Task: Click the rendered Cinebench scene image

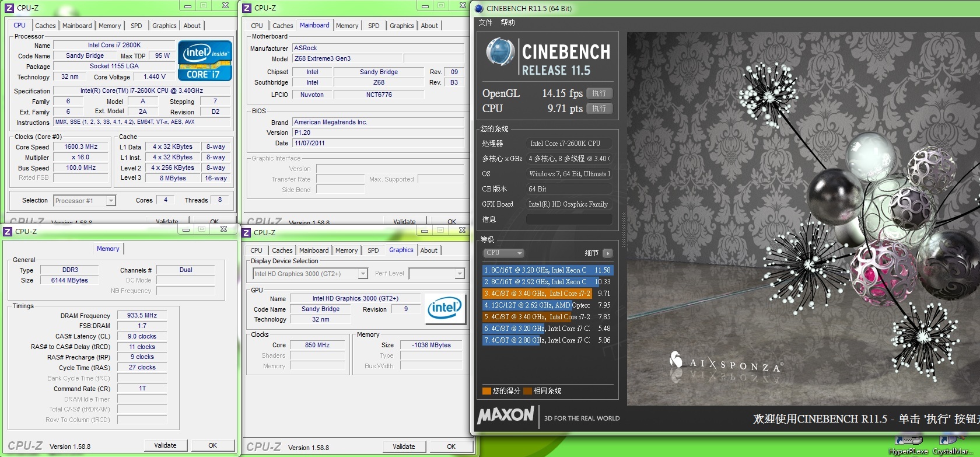Action: [x=803, y=218]
